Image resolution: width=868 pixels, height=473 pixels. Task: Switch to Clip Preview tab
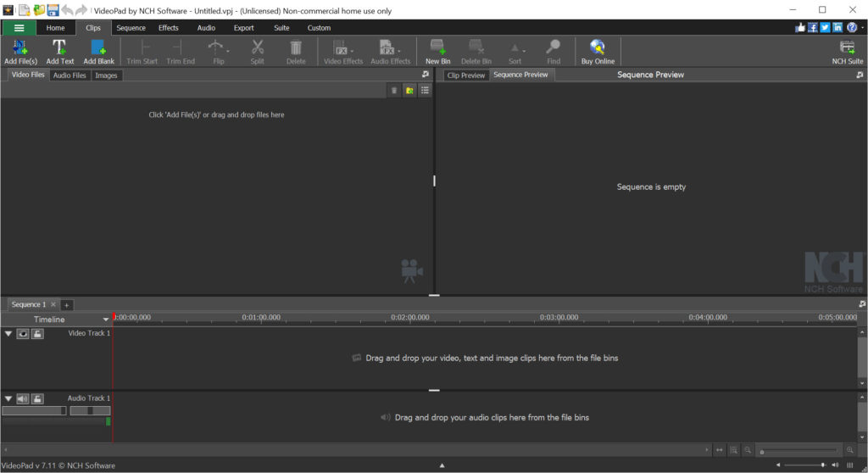click(465, 75)
